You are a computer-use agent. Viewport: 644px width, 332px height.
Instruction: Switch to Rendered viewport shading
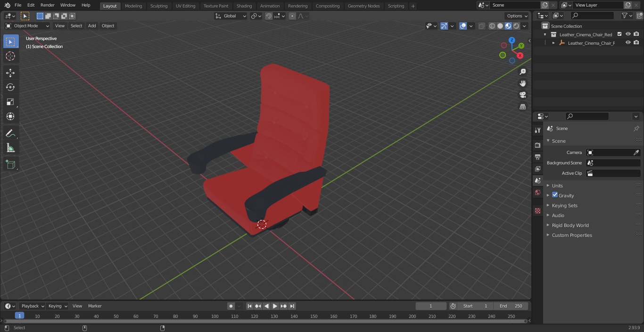point(516,26)
